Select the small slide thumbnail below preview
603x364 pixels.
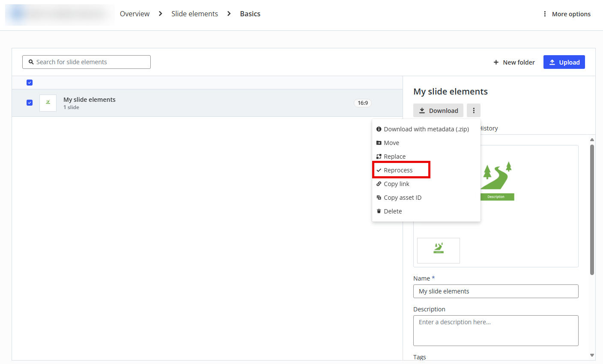tap(439, 251)
